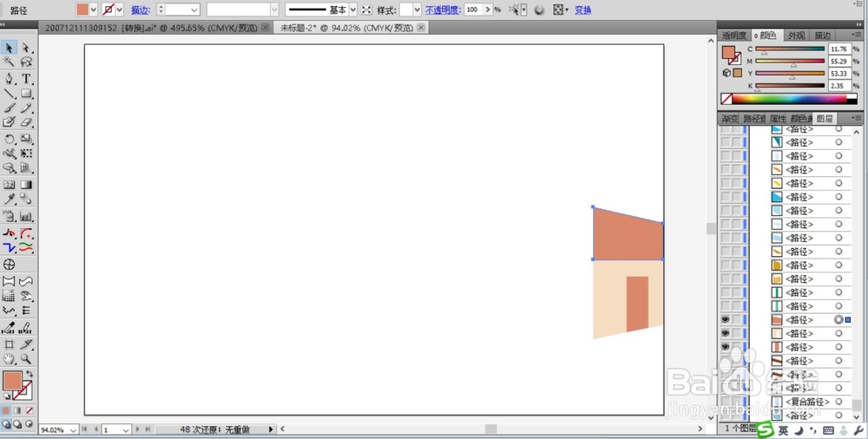
Task: Switch to the 渐变 panel tab
Action: 729,119
